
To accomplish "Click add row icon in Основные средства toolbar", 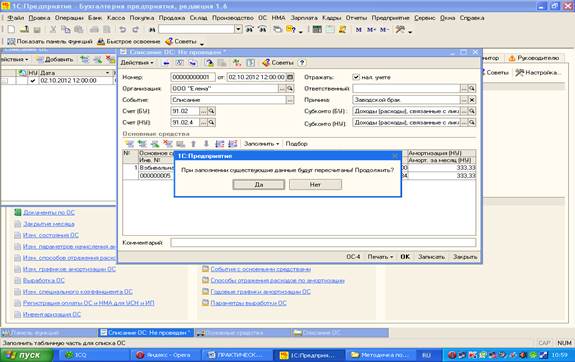I will click(129, 144).
